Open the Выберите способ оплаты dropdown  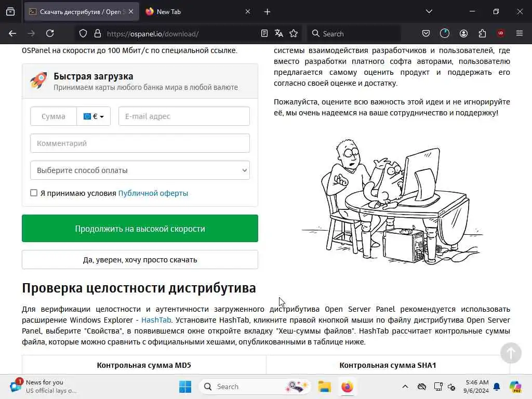pyautogui.click(x=140, y=170)
